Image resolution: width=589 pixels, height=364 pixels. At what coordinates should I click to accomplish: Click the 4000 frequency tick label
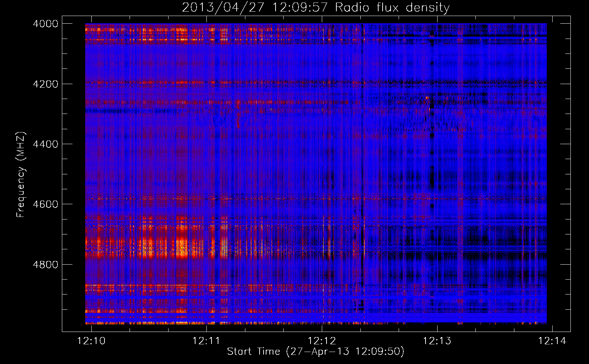(46, 24)
